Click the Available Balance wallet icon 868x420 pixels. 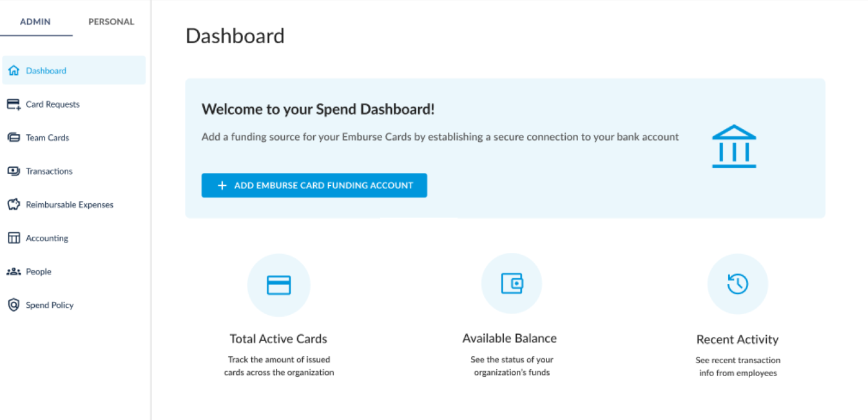512,284
